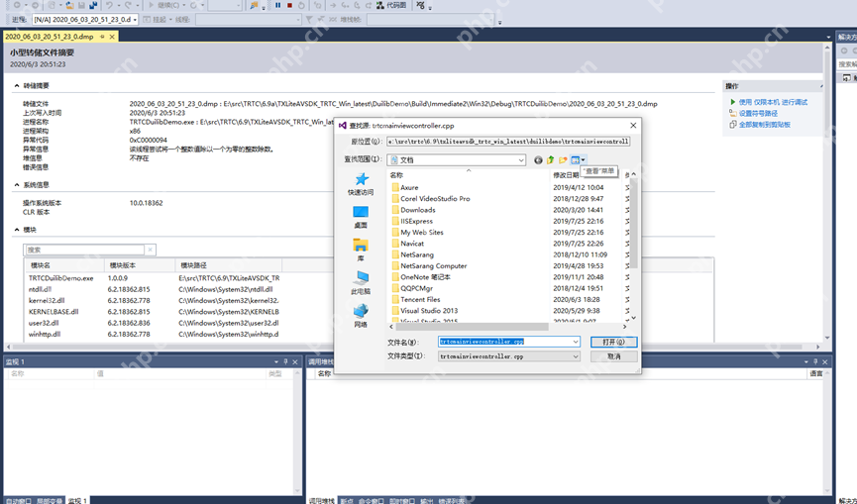Switch to the Autos window tab
Screen dimensions: 857x504
[x=18, y=500]
